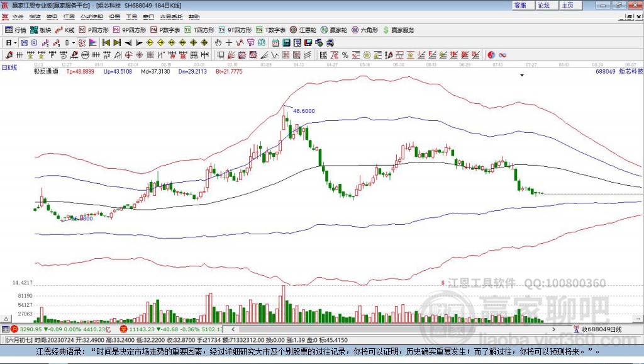Open the 9T四方形 tool
The height and width of the screenshot is (364, 644).
pos(235,30)
